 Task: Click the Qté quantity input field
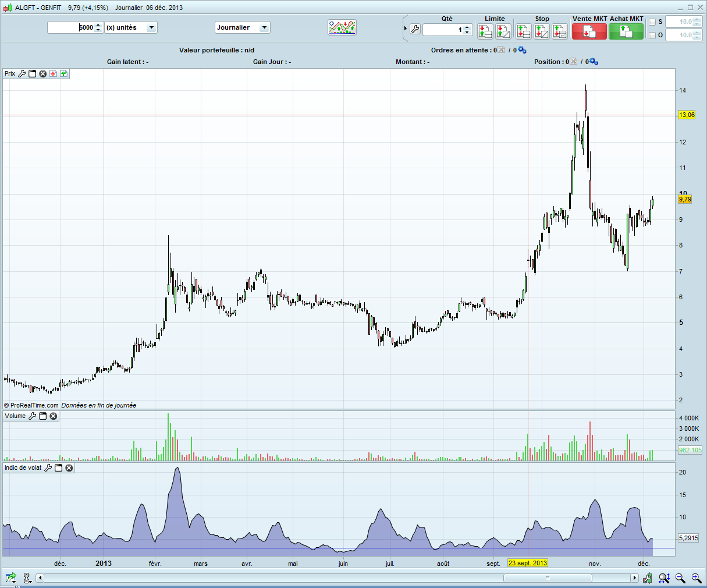point(443,30)
